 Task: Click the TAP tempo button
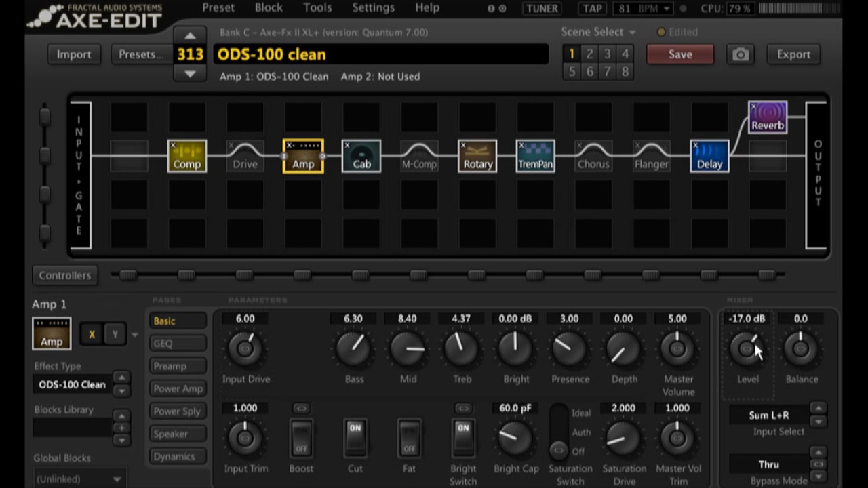point(593,9)
